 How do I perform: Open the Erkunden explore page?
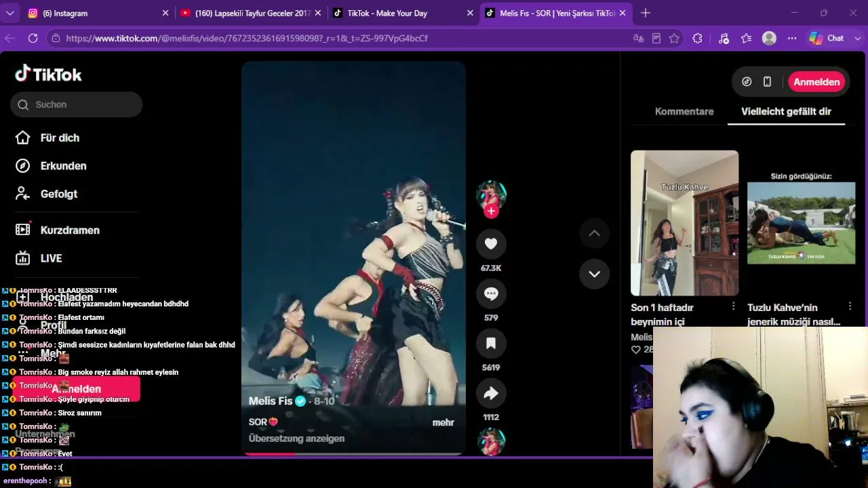(51, 166)
